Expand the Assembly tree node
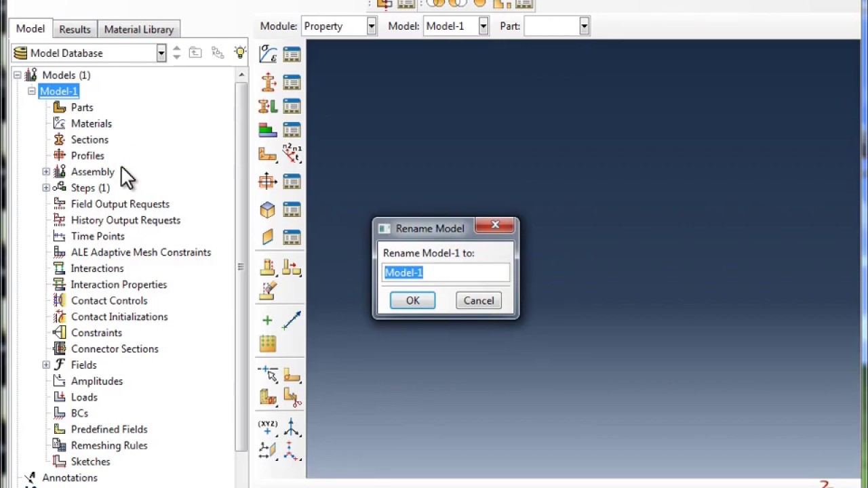 [46, 171]
